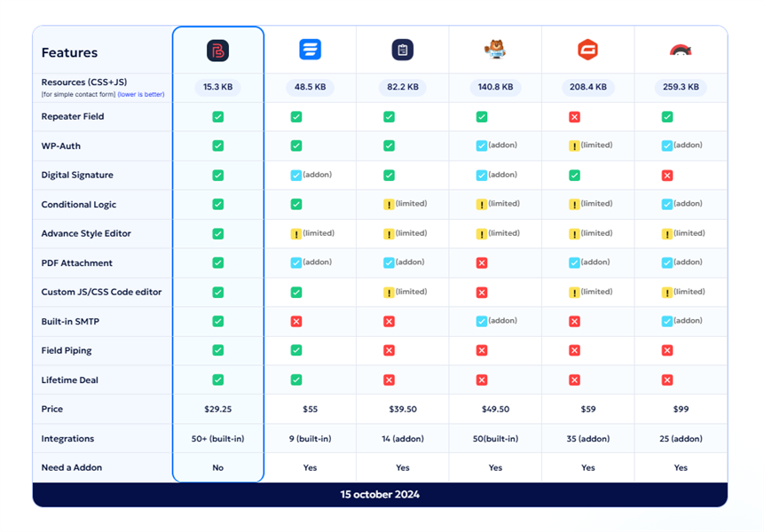This screenshot has height=532, width=764.
Task: Click the Integrations row label
Action: pos(67,439)
